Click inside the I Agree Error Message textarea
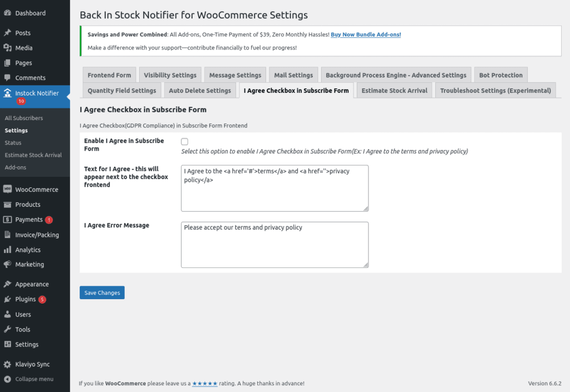 (x=275, y=245)
